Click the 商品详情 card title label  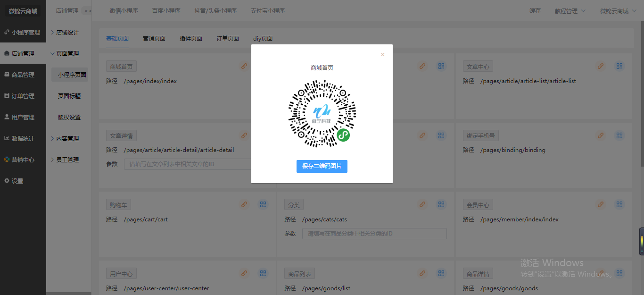478,274
